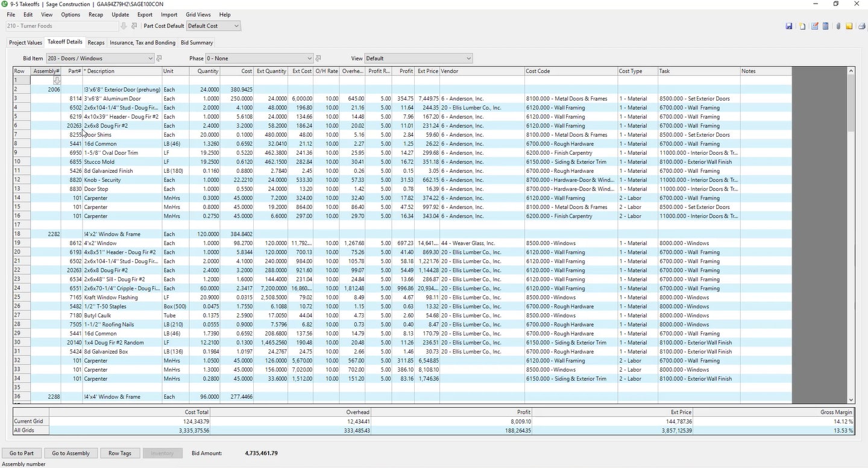Click the Bid Amount value 4,735,461.79
868x468 pixels.
click(x=261, y=453)
